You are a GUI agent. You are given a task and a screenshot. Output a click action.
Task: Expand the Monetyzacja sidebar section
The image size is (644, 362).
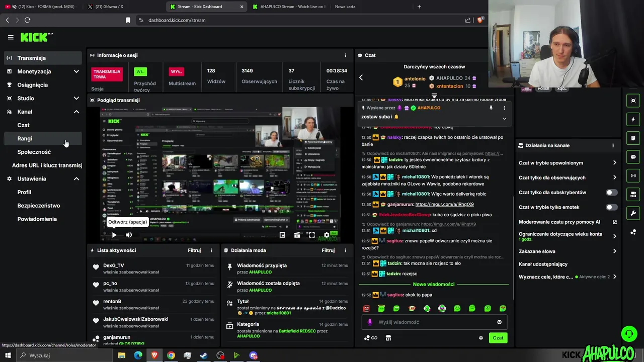(x=76, y=71)
